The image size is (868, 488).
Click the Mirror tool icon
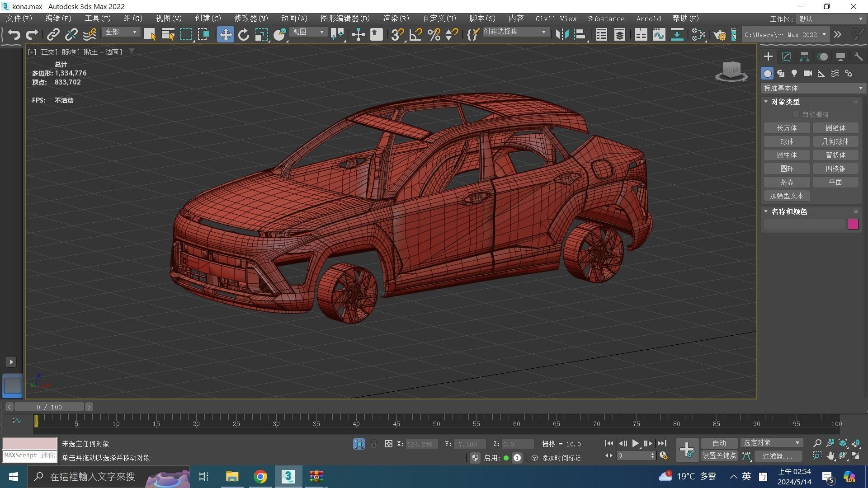(x=562, y=34)
